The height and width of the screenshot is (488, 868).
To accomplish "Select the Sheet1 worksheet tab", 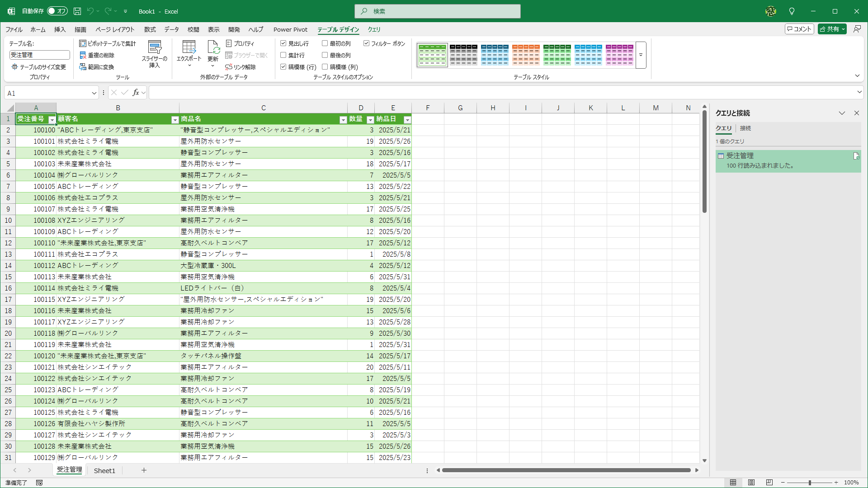I will pyautogui.click(x=104, y=470).
